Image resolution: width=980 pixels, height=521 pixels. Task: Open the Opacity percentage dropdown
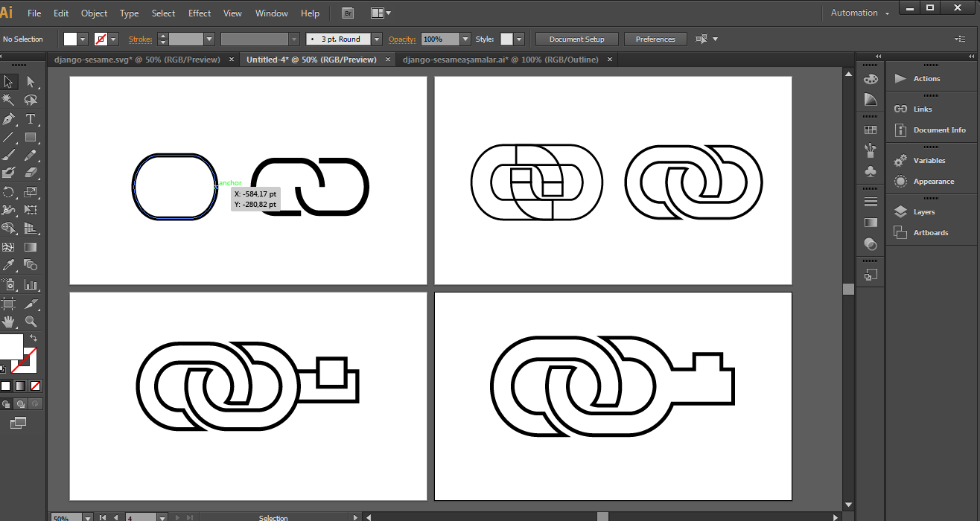[x=465, y=39]
